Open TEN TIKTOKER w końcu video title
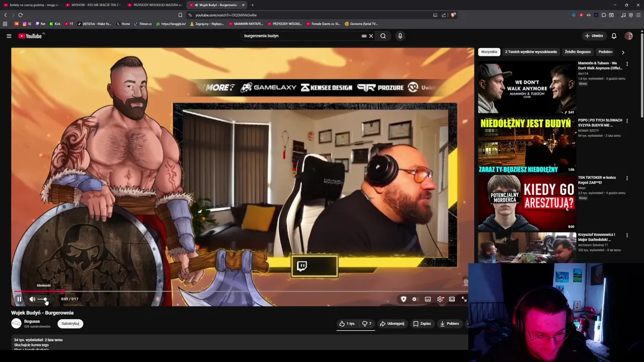644x362 pixels. [597, 180]
